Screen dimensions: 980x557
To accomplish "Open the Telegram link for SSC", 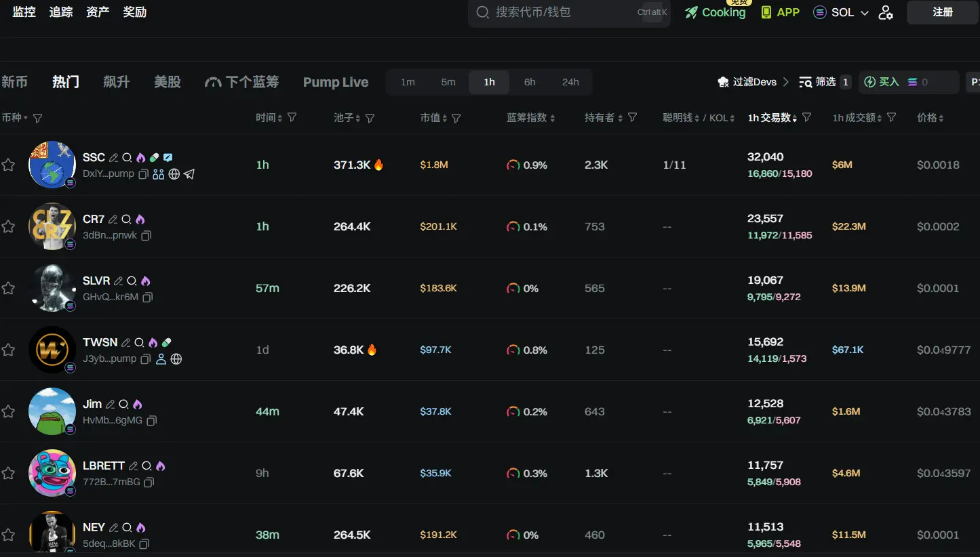I will point(189,174).
